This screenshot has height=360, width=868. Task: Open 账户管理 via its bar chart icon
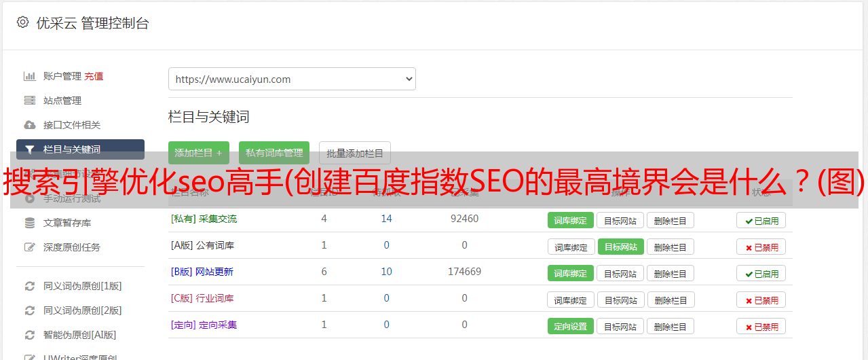(x=30, y=76)
